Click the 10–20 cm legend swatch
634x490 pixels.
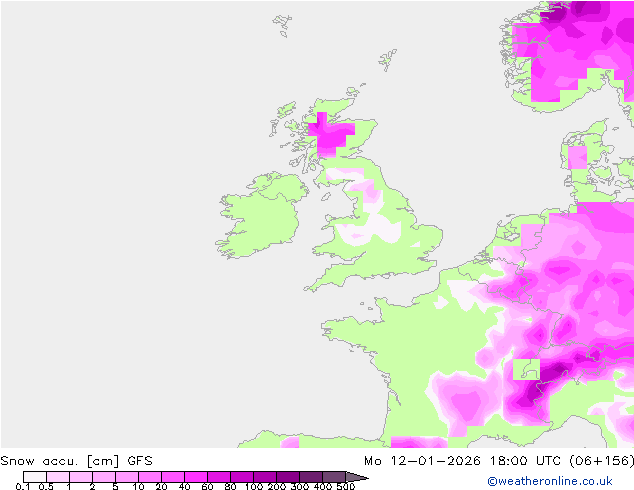[150, 477]
